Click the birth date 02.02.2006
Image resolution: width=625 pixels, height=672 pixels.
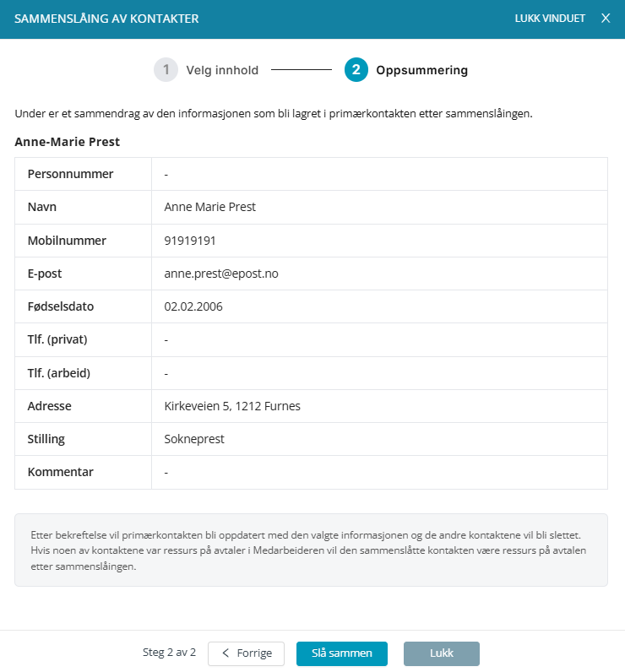193,306
